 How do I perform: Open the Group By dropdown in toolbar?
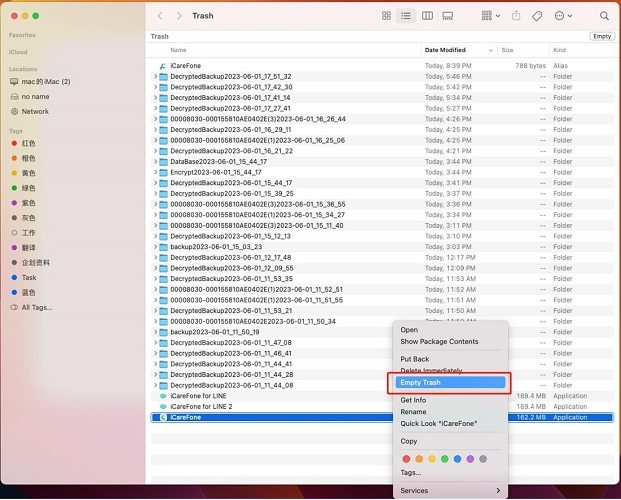point(491,16)
